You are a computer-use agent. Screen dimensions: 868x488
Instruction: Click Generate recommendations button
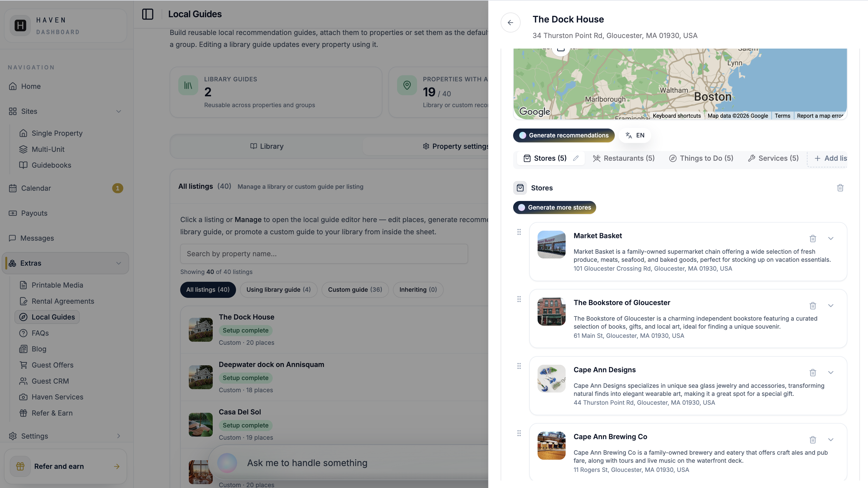pos(564,135)
